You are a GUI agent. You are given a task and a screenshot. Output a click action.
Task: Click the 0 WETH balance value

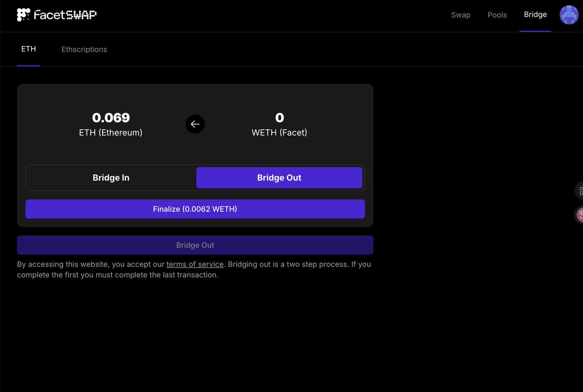click(x=279, y=118)
